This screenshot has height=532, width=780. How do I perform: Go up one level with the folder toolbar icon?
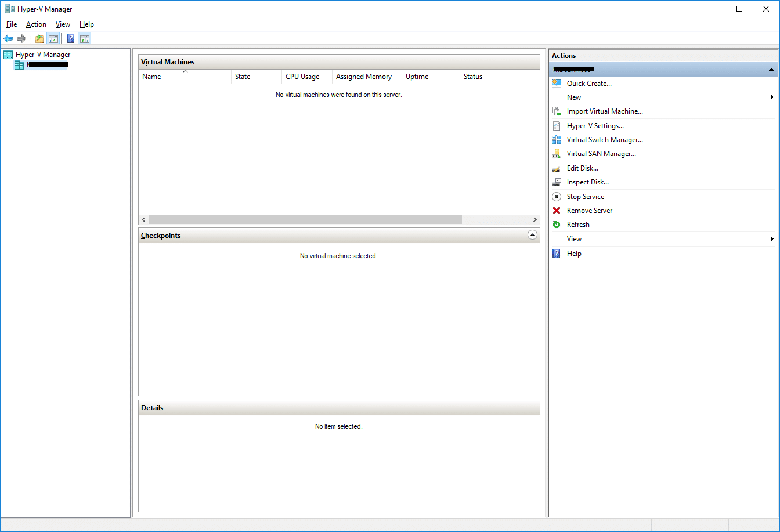point(39,38)
